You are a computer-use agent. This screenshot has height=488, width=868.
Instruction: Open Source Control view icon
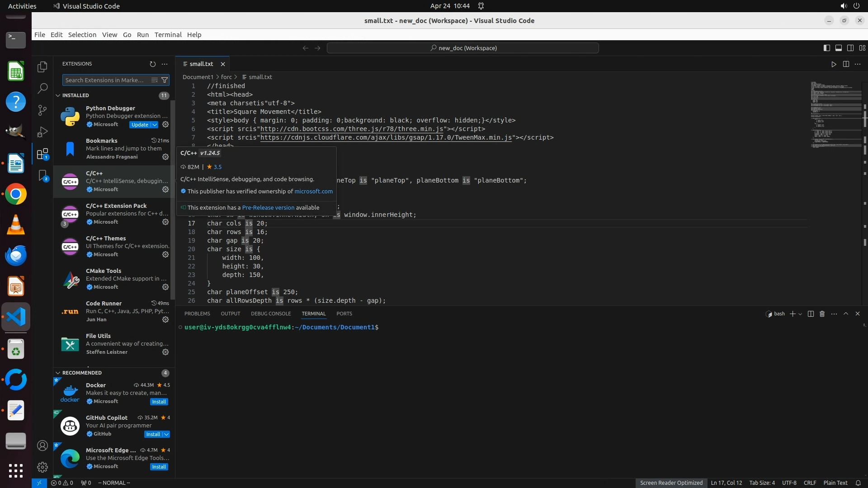click(42, 110)
